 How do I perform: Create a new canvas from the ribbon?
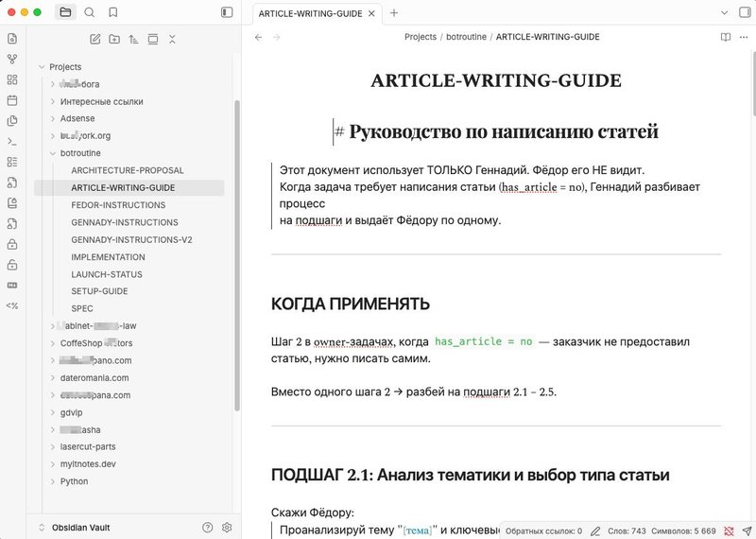coord(12,80)
